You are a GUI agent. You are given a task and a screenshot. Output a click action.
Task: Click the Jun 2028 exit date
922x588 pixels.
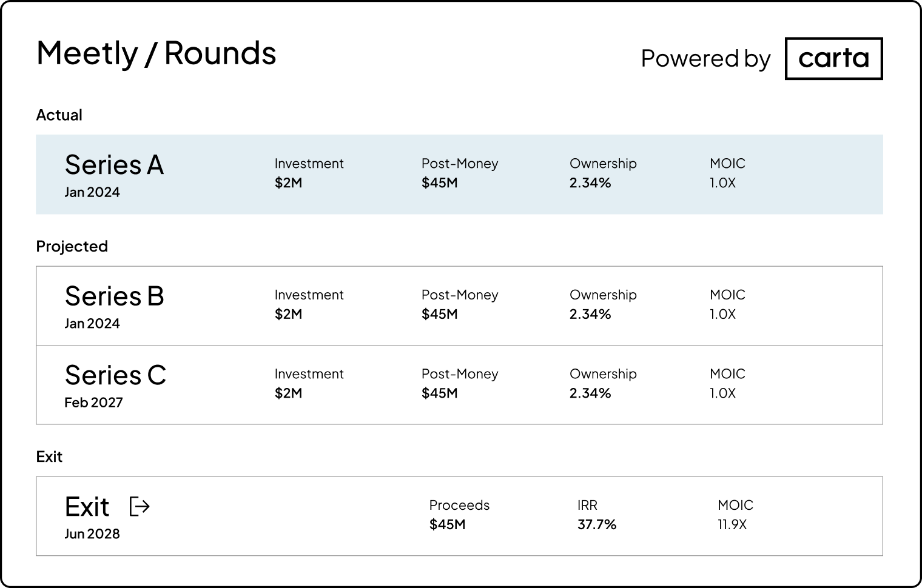click(x=92, y=534)
